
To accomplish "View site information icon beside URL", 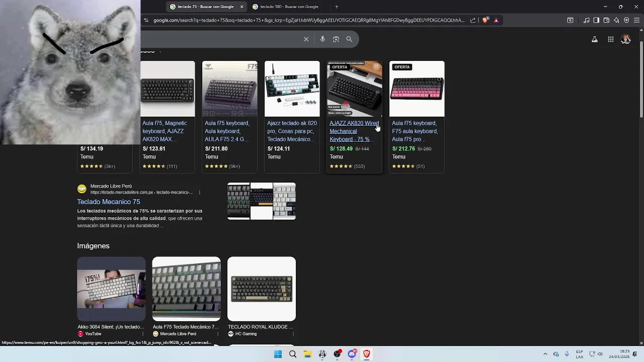I will (x=146, y=20).
